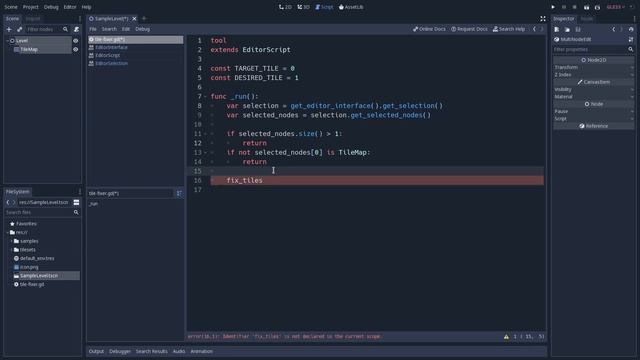The image size is (640, 360).
Task: Pause the running scene
Action: (564, 7)
